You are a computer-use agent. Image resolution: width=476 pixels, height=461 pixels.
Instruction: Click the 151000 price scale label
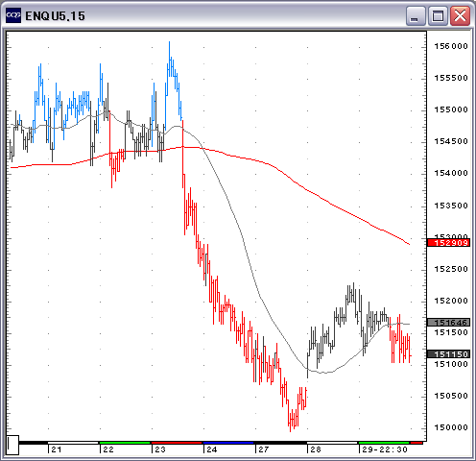point(451,364)
